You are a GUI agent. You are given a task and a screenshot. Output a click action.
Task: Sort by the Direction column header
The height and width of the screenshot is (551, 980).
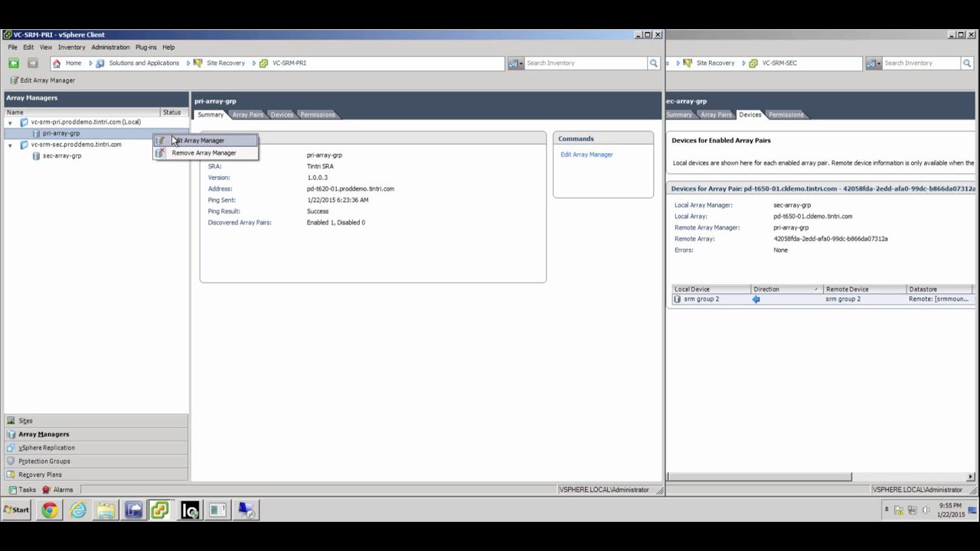click(x=786, y=290)
